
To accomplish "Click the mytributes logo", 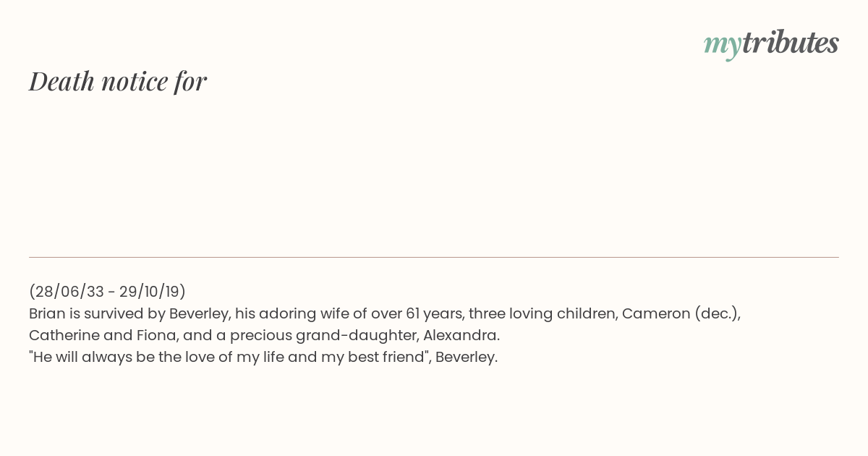I will coord(771,43).
